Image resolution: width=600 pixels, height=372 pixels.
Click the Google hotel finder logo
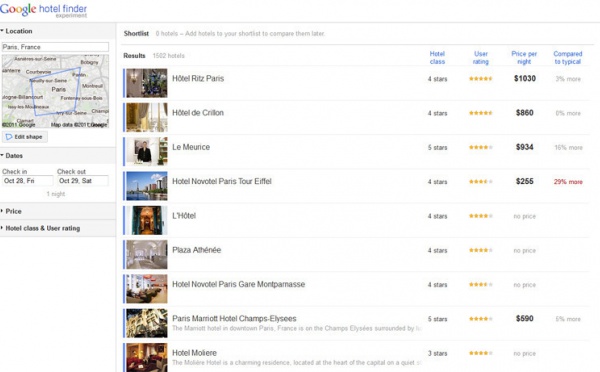[43, 10]
